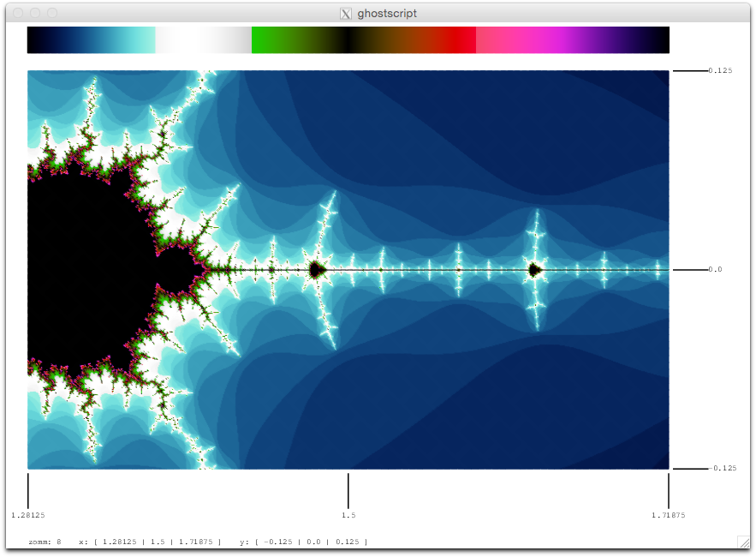Click the red close window button
This screenshot has width=756, height=557.
pyautogui.click(x=18, y=13)
